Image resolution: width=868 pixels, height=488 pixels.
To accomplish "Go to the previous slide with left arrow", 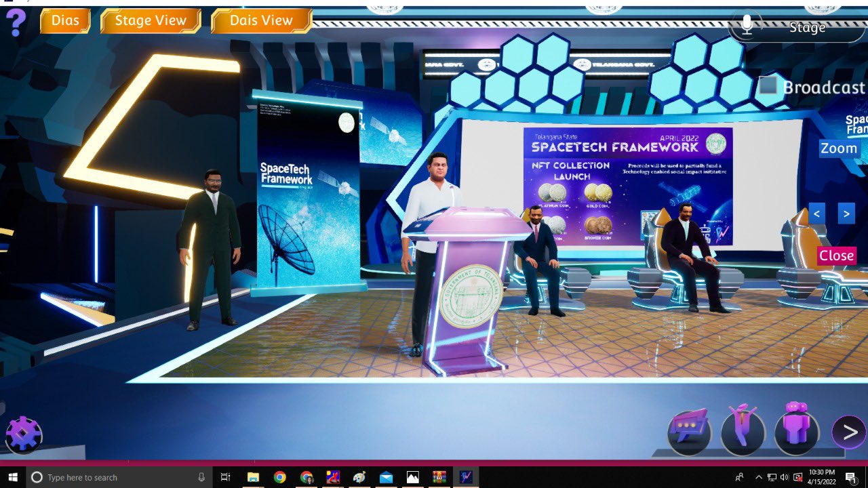I will pyautogui.click(x=816, y=213).
